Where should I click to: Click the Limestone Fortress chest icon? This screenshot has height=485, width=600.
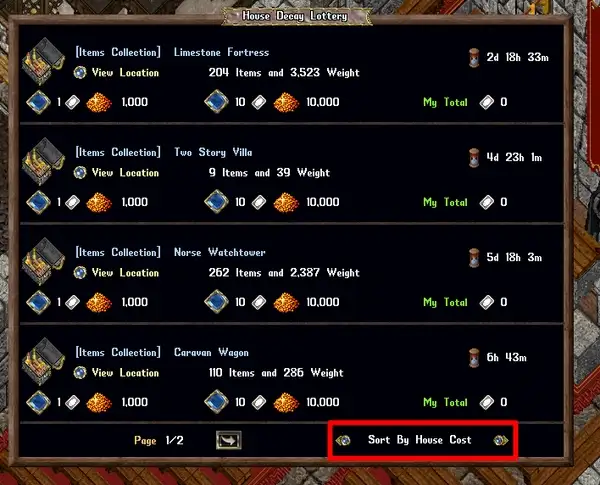click(43, 61)
